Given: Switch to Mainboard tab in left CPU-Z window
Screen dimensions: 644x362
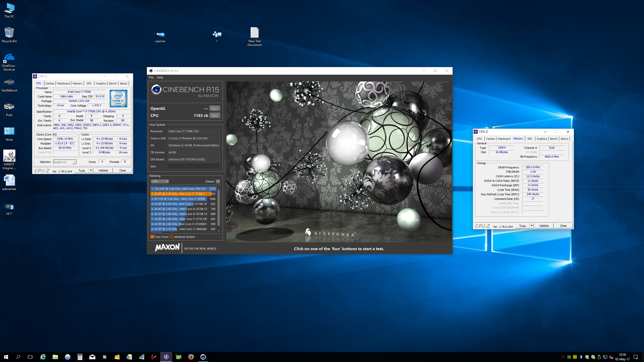Looking at the screenshot, I should (63, 83).
